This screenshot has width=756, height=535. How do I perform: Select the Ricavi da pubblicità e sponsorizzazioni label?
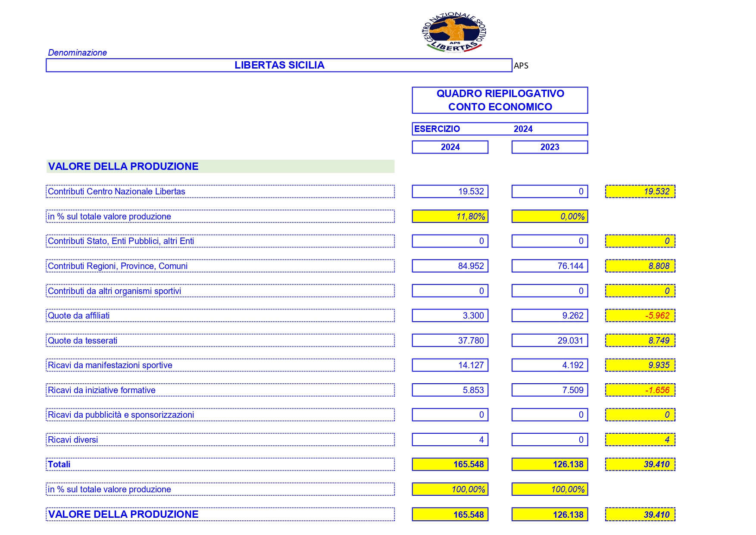coord(220,415)
